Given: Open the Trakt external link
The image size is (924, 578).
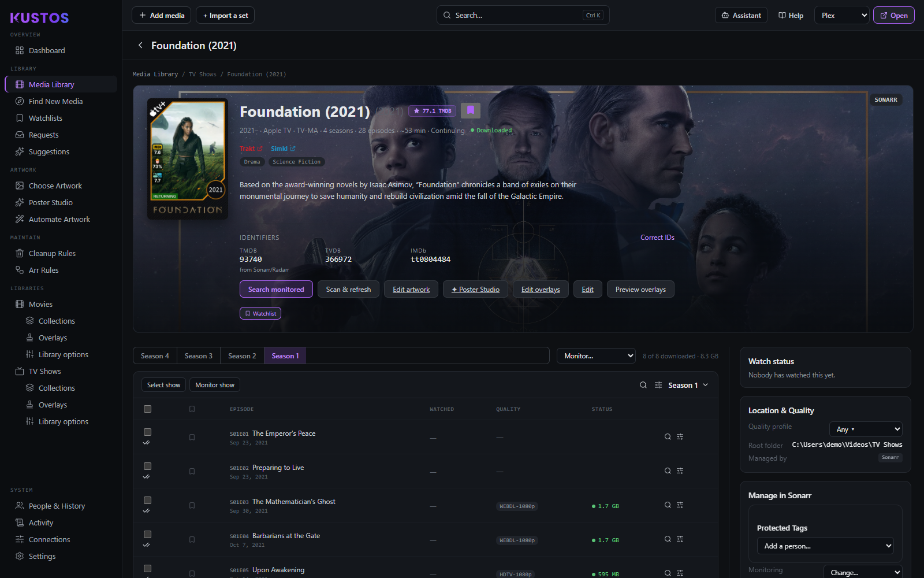Looking at the screenshot, I should [x=251, y=149].
